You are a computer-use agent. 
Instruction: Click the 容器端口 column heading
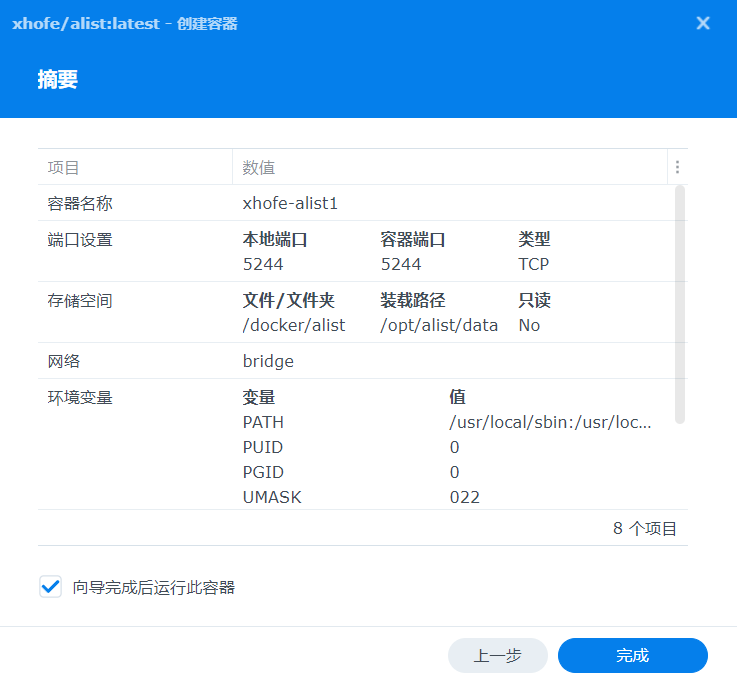coord(413,240)
